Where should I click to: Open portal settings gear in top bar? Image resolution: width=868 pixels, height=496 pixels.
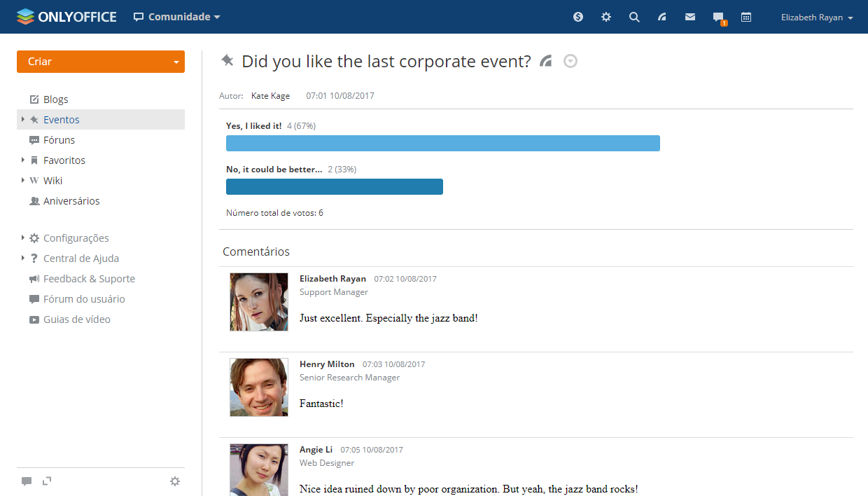pos(606,17)
